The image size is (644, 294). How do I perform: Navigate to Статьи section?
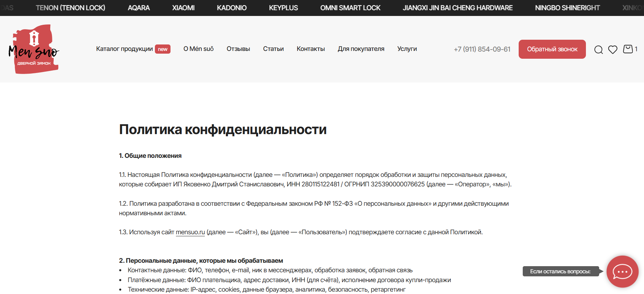273,49
